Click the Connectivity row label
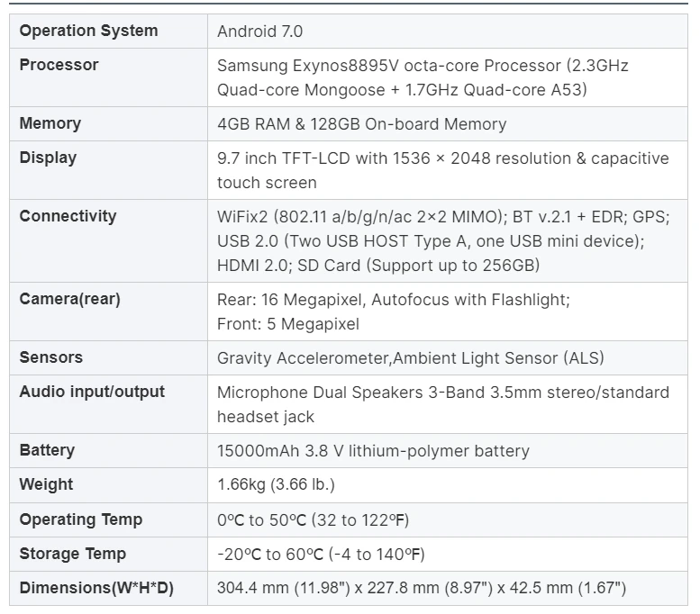The image size is (700, 614). click(x=68, y=216)
